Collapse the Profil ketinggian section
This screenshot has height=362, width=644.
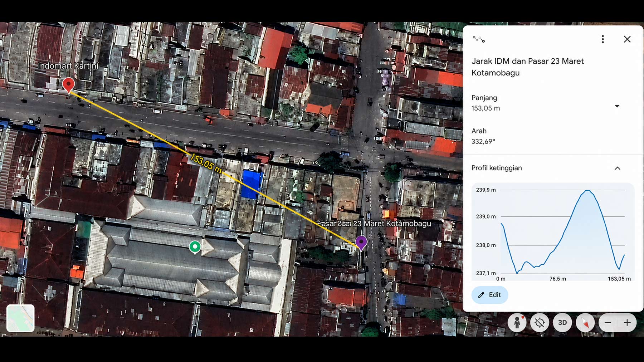point(618,168)
